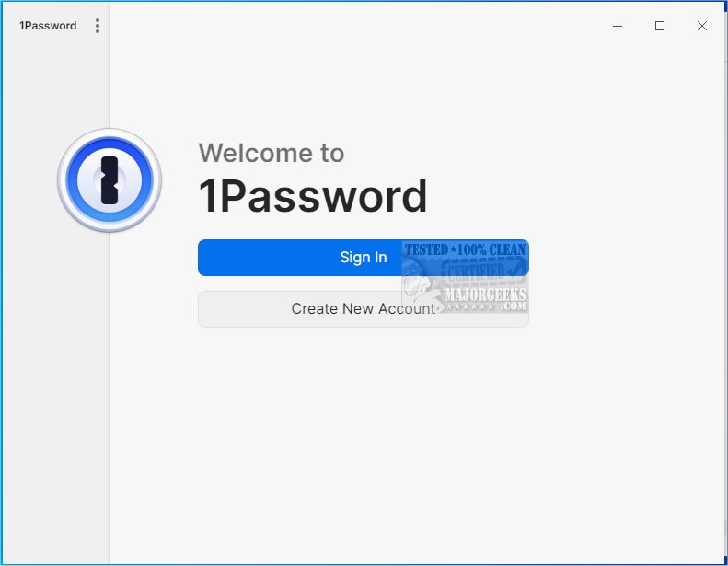This screenshot has width=728, height=566.
Task: Maximize the 1Password window
Action: pos(659,26)
